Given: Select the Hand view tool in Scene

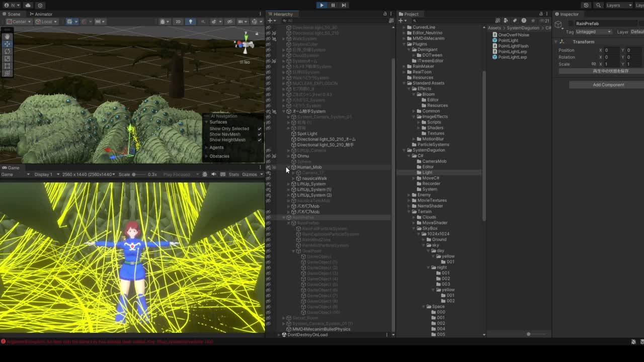Looking at the screenshot, I should point(7,37).
